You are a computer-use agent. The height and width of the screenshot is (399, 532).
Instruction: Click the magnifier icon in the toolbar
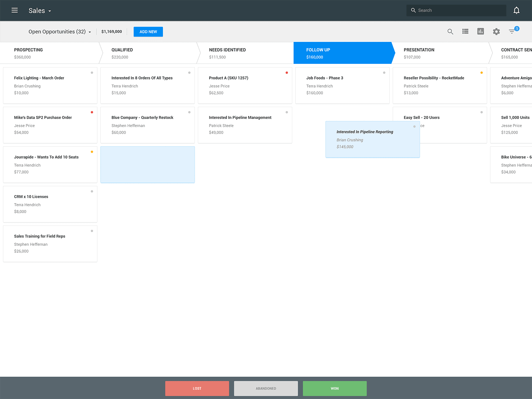tap(450, 32)
